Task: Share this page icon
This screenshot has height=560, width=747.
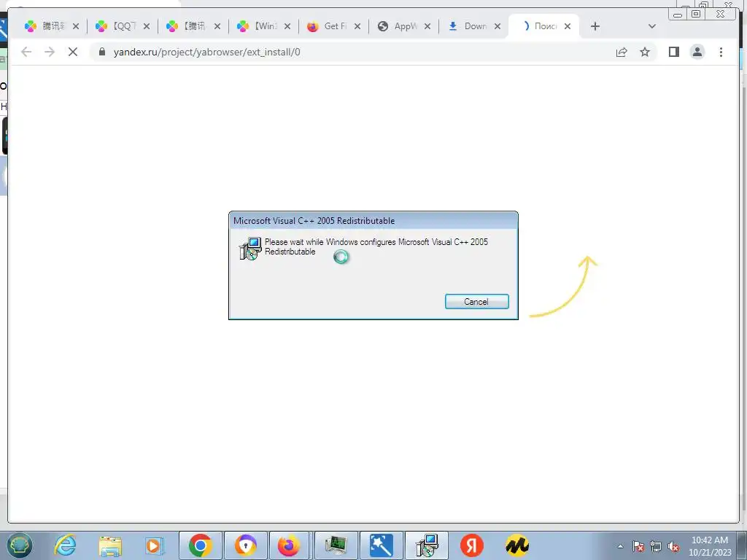Action: (622, 52)
